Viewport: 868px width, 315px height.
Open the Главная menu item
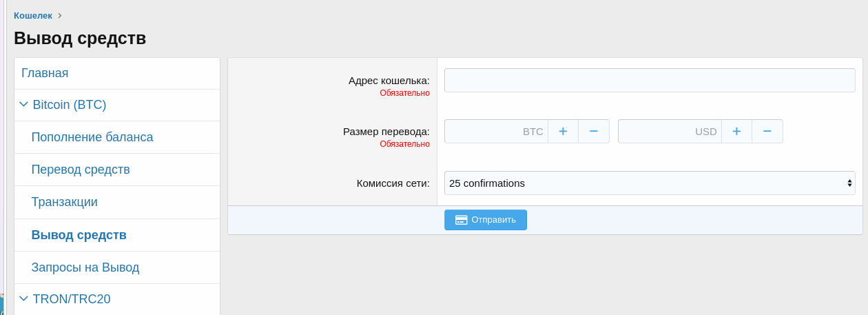coord(45,73)
